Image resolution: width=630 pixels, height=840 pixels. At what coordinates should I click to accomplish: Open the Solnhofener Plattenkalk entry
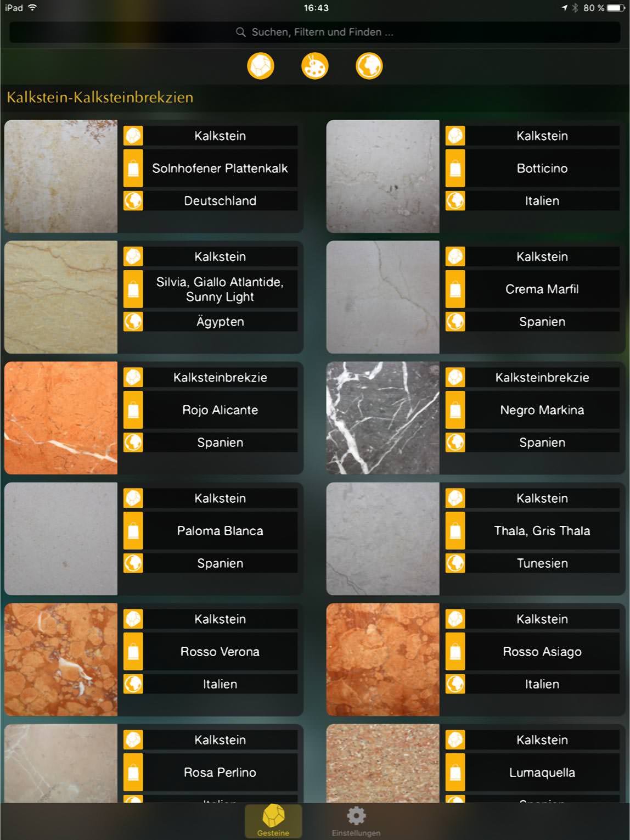click(220, 168)
